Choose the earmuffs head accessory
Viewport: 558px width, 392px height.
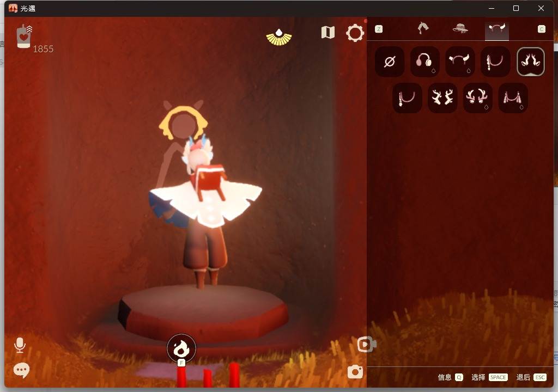tap(424, 62)
